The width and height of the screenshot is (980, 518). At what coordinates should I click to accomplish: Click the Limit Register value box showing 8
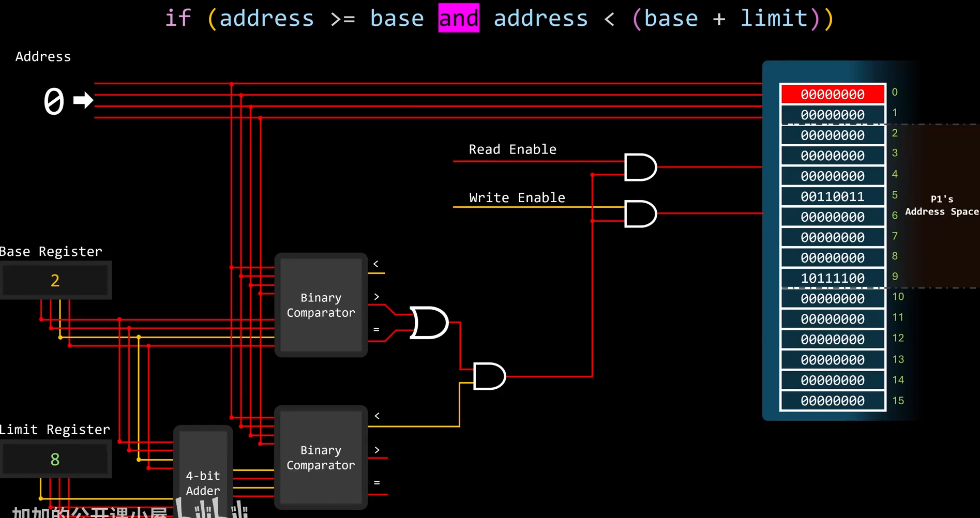click(55, 459)
